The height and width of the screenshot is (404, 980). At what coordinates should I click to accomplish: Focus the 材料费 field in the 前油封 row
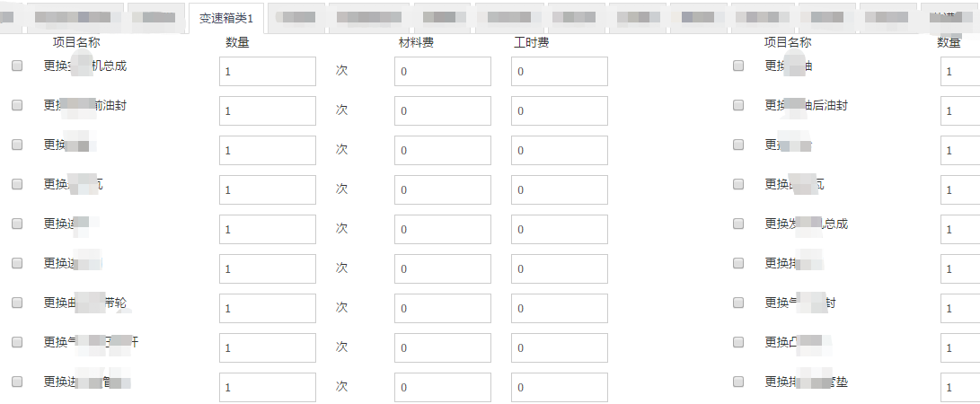click(x=442, y=111)
